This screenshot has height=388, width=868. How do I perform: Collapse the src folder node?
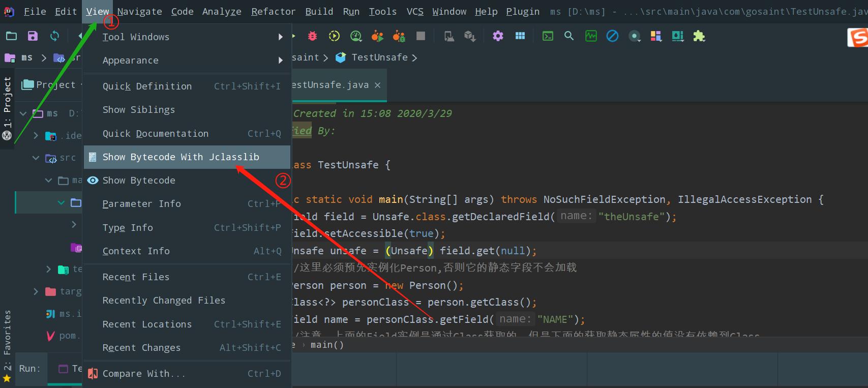36,158
